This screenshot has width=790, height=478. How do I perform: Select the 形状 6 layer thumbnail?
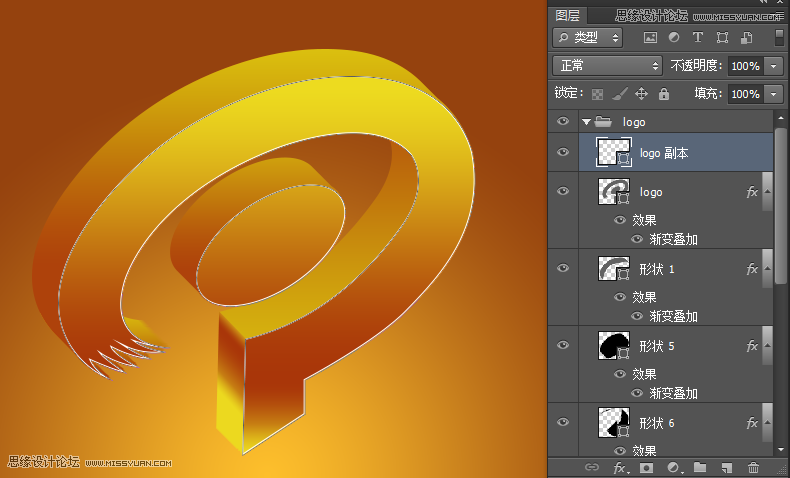point(611,423)
